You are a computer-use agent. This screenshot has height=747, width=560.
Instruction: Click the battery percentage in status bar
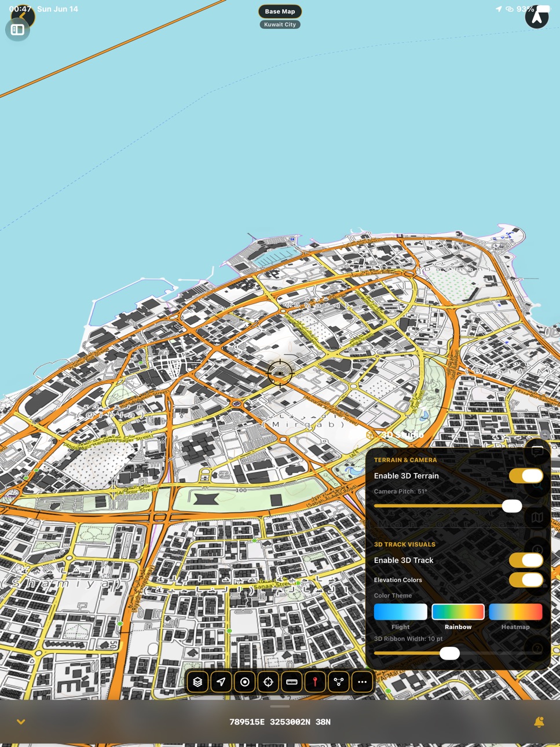click(525, 9)
